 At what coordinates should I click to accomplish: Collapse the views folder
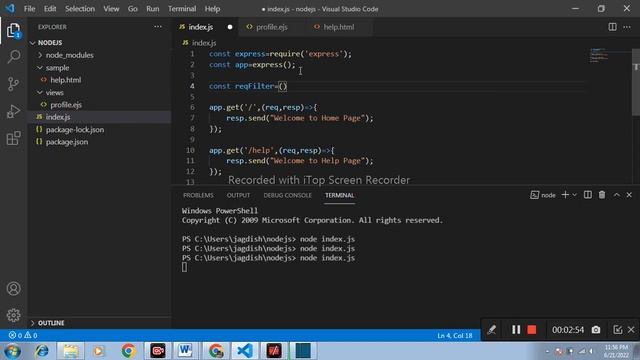tap(99, 92)
